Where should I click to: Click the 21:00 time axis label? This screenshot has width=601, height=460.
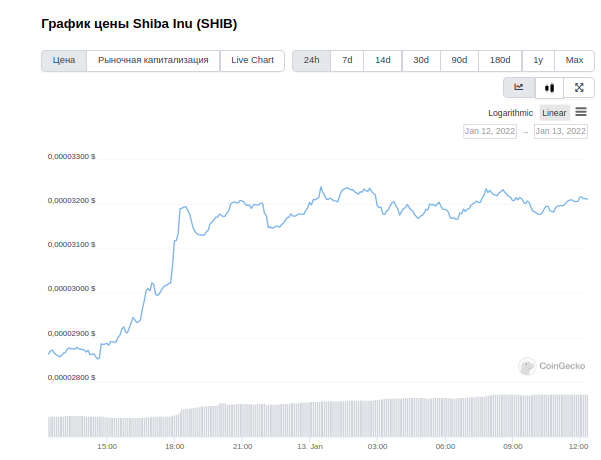[243, 447]
